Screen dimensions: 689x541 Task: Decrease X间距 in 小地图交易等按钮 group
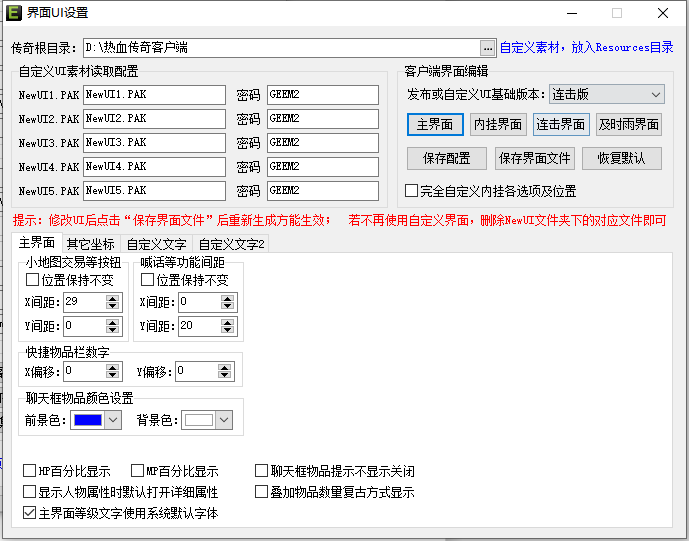(x=112, y=306)
